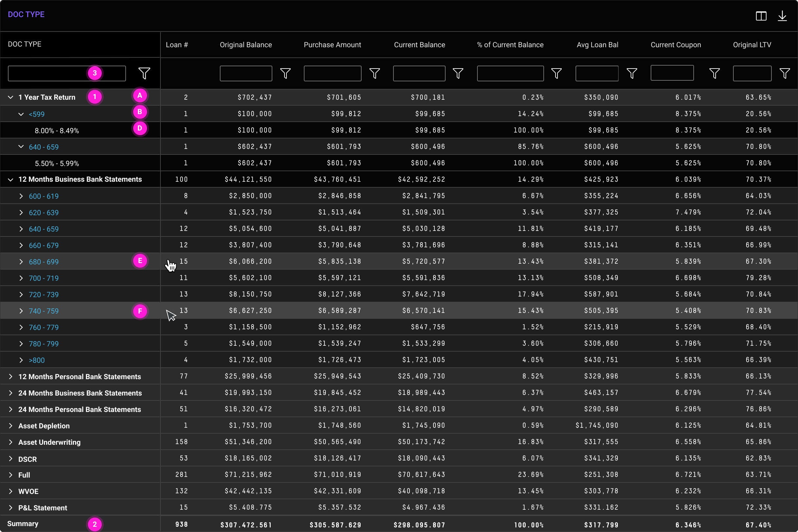The image size is (798, 532).
Task: Click the Purchase Amount filter input
Action: 333,73
